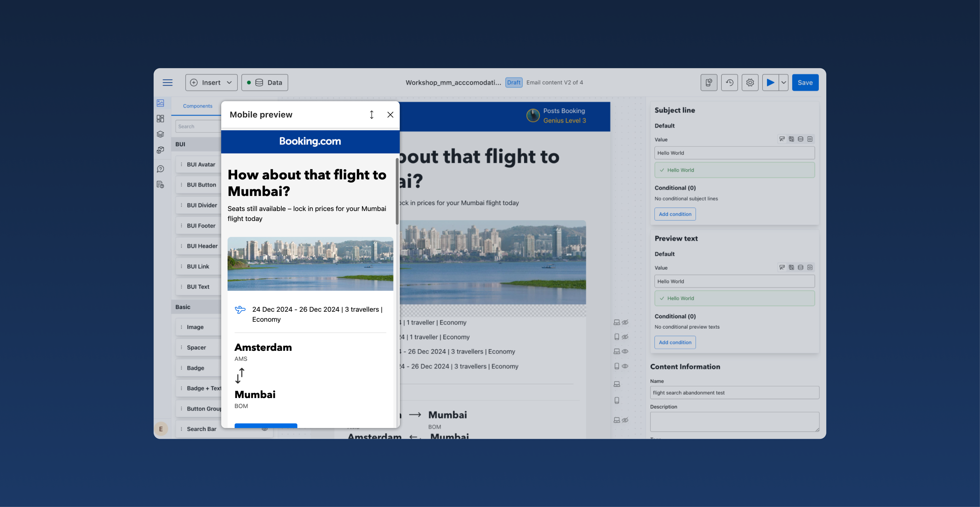The height and width of the screenshot is (507, 980).
Task: Open version history clock icon
Action: (729, 83)
